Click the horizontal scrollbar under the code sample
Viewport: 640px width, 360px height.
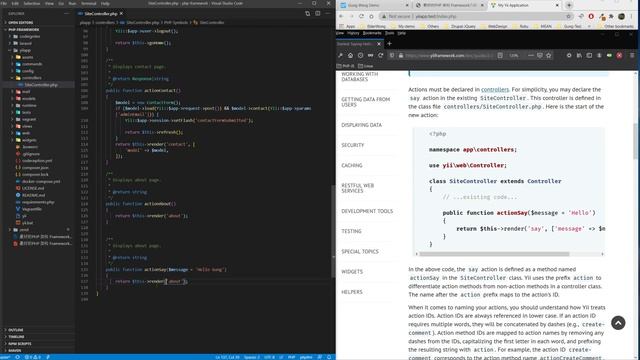click(494, 254)
